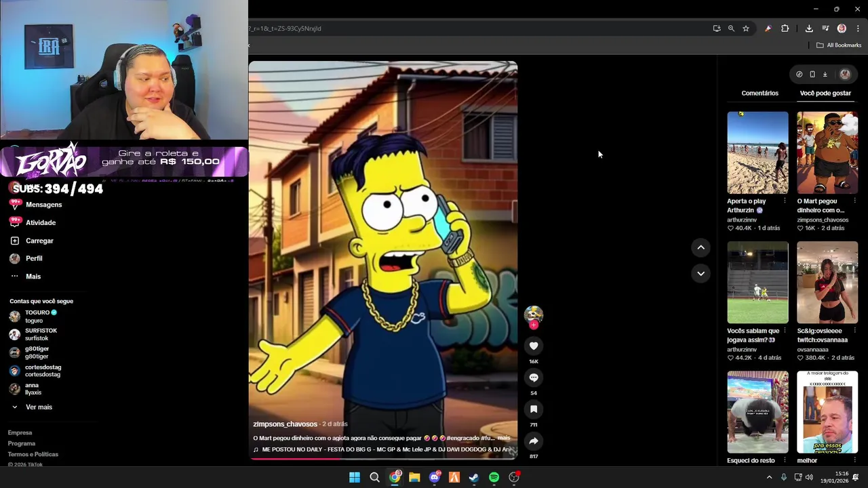Open the Windows Start menu
Viewport: 868px width, 488px height.
coord(355,478)
